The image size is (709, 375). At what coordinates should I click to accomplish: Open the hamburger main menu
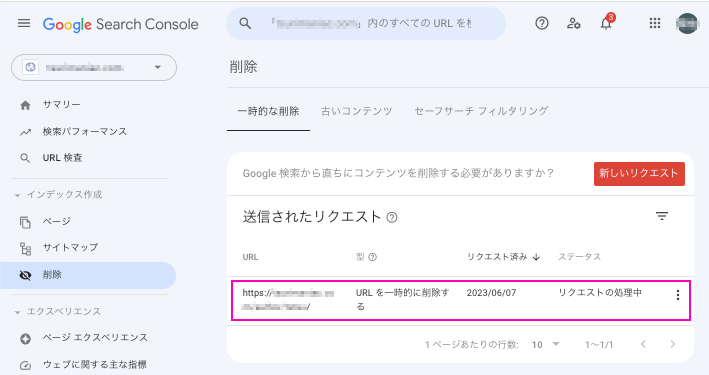[x=24, y=23]
